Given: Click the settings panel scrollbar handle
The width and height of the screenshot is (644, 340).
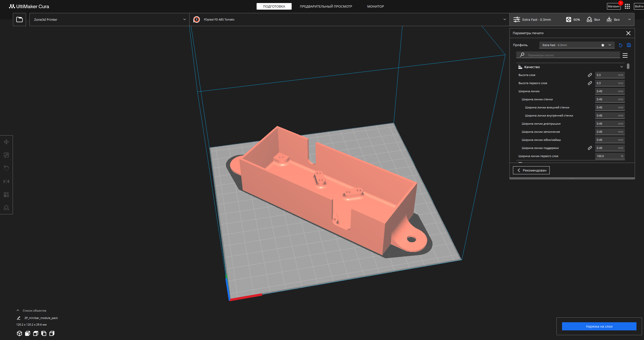Looking at the screenshot, I should (x=628, y=66).
